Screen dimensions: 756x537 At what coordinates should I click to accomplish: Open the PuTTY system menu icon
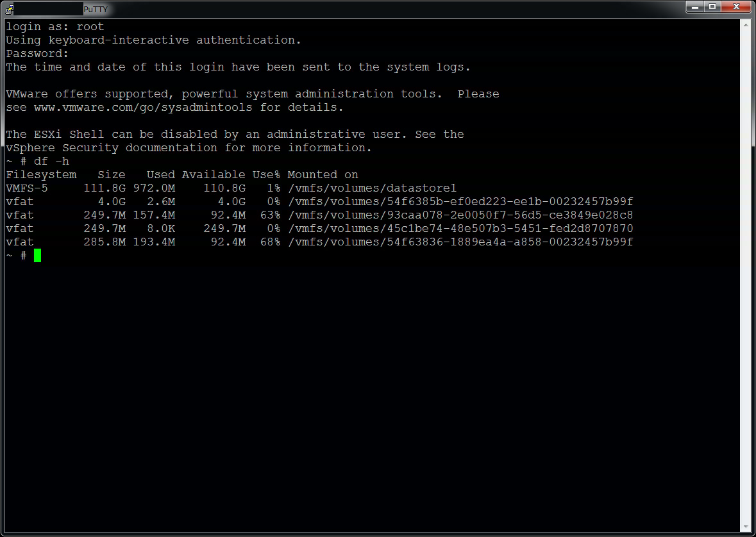(x=9, y=9)
